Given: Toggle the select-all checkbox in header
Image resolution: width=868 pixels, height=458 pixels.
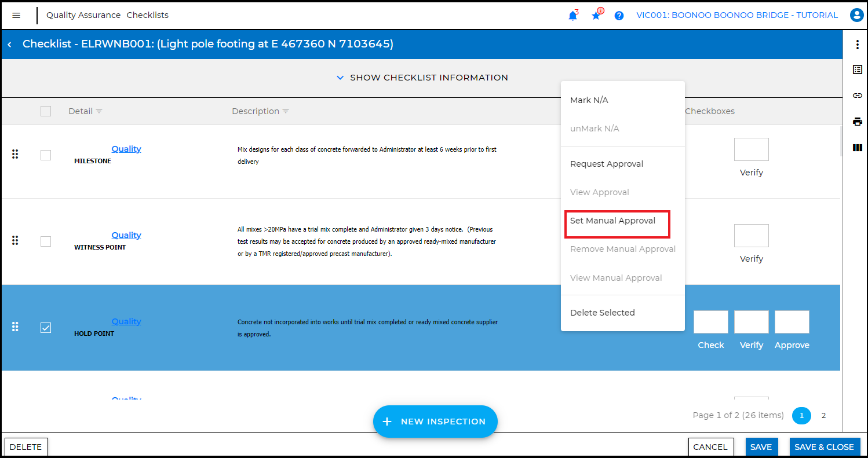Looking at the screenshot, I should pos(46,111).
